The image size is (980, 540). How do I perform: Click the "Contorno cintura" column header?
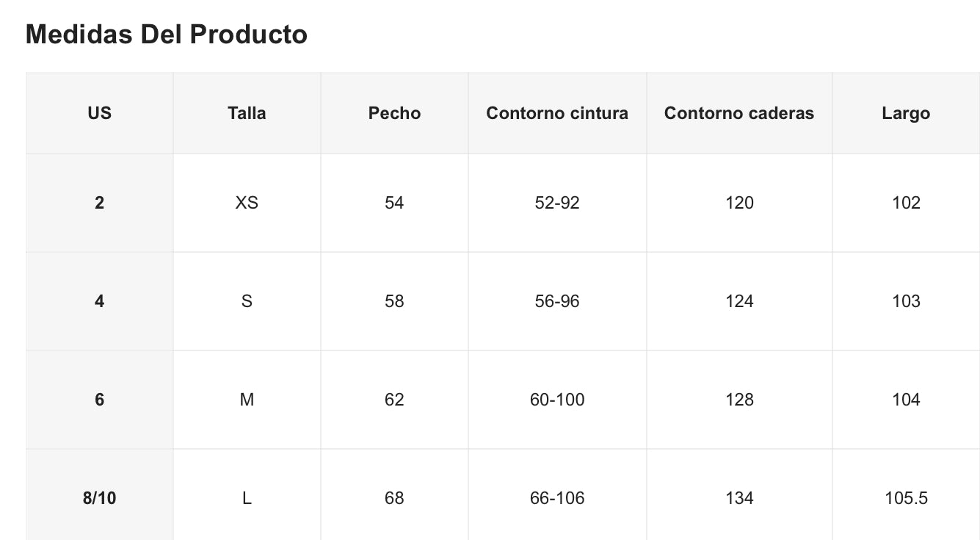(x=557, y=113)
